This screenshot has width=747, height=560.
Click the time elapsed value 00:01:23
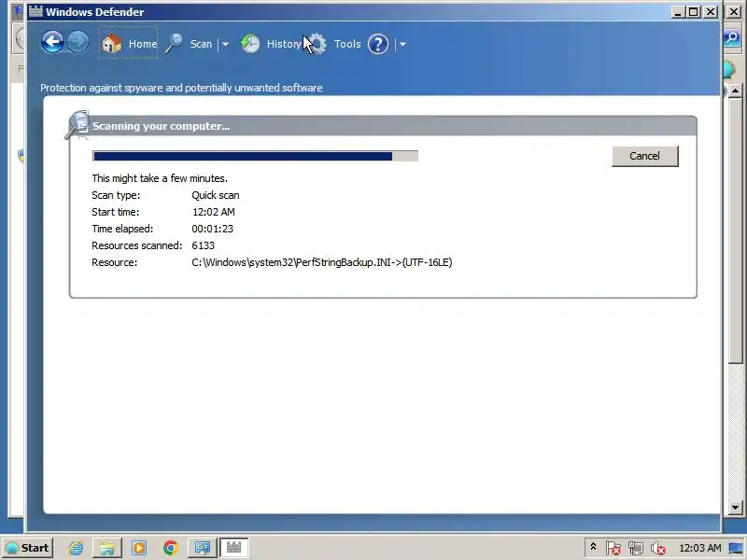[x=213, y=229]
